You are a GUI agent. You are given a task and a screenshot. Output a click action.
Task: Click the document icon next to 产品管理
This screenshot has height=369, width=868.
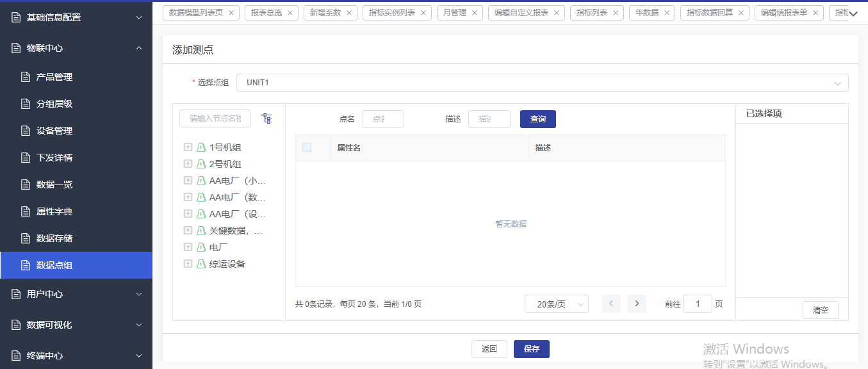pyautogui.click(x=26, y=77)
